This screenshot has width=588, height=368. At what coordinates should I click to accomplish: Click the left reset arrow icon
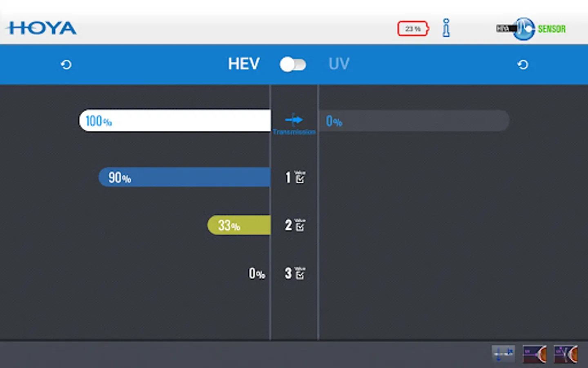coord(66,65)
